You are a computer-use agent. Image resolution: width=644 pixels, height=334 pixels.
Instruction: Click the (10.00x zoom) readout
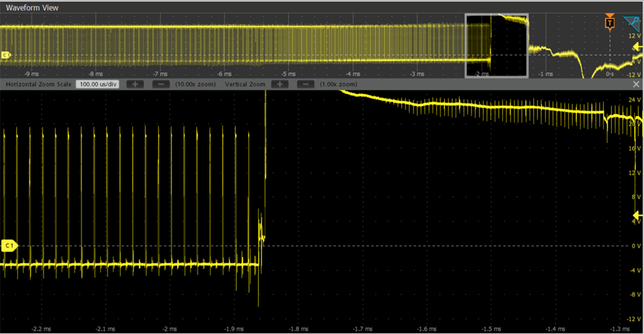point(196,84)
